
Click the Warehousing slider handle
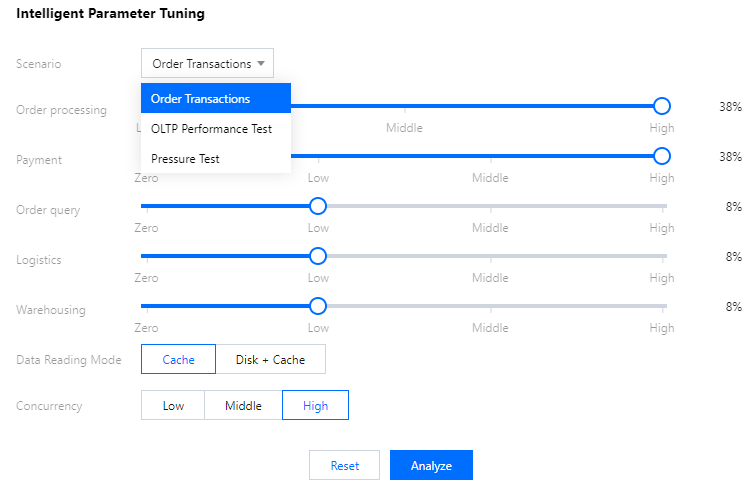(x=318, y=306)
